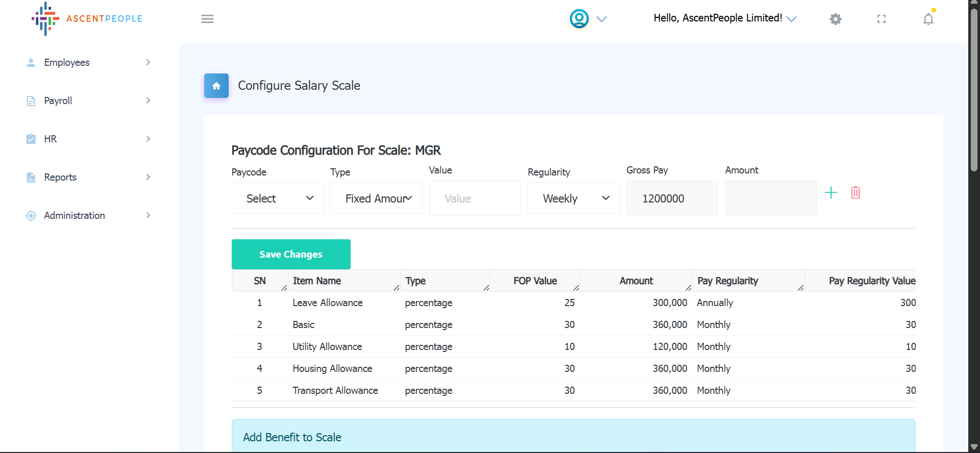Open the user profile avatar icon

(x=579, y=19)
